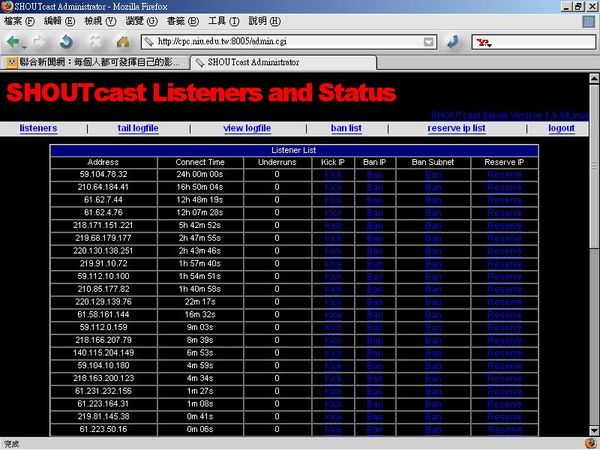Open the ban list link

346,128
